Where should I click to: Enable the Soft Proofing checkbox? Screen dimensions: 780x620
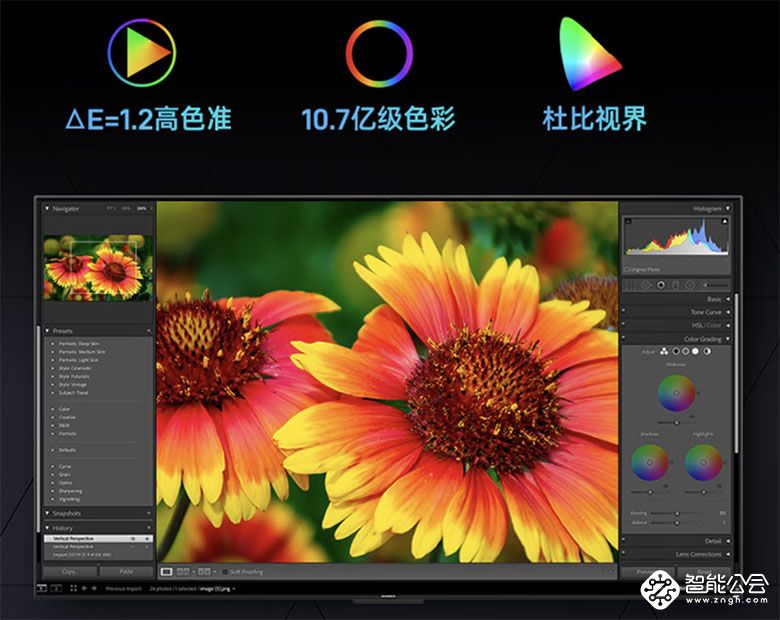click(x=223, y=571)
